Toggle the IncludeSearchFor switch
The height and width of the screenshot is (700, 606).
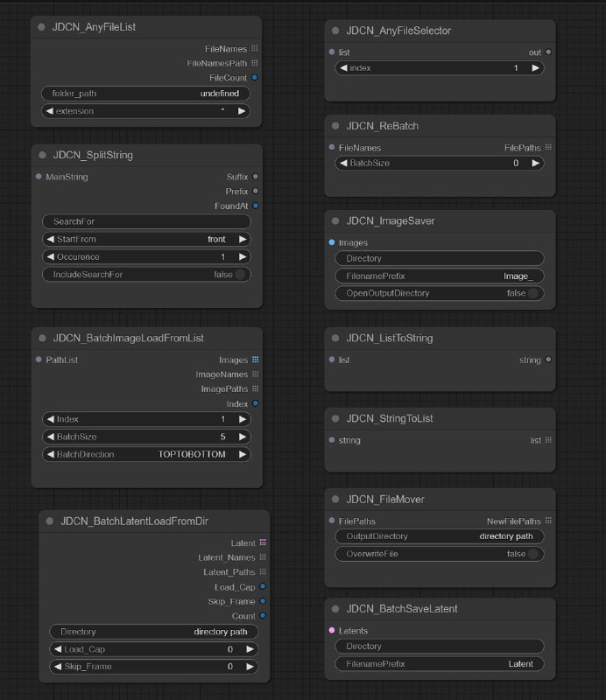238,275
